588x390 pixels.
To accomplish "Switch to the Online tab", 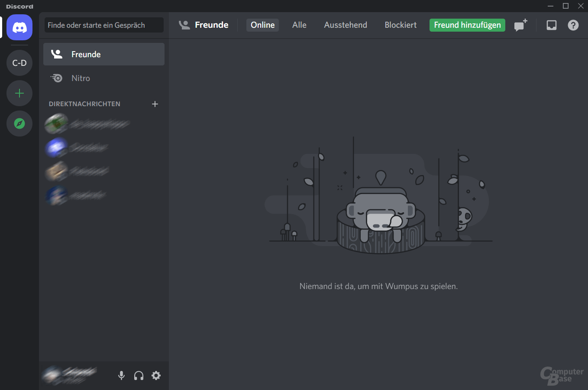I will [262, 25].
